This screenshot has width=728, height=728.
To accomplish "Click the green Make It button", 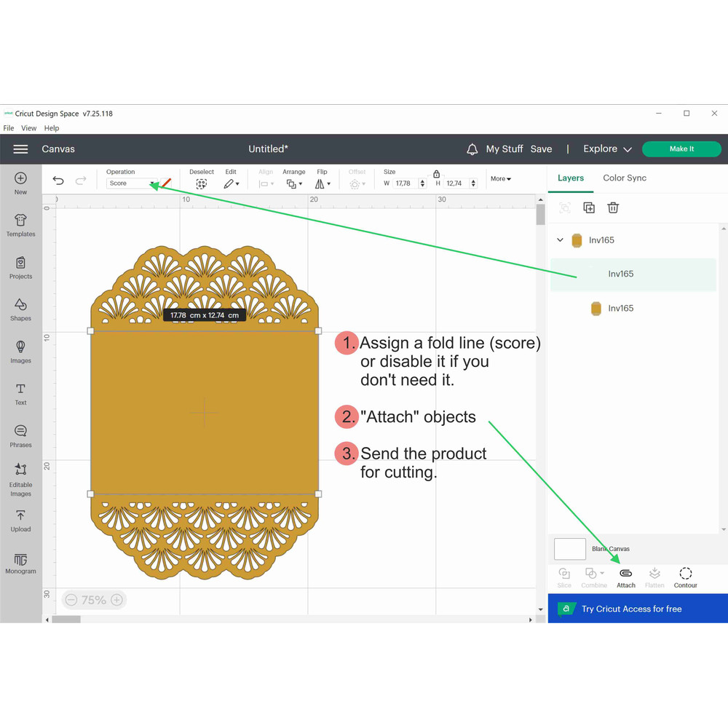I will tap(681, 149).
